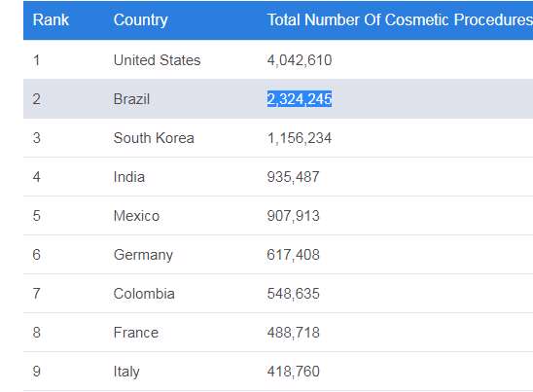
Task: Select the India country cell
Action: click(x=129, y=177)
